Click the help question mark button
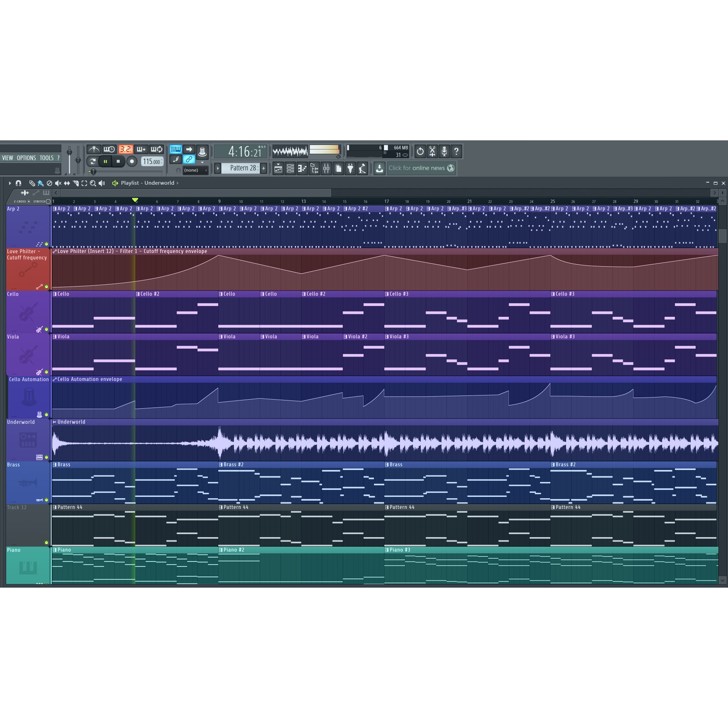The image size is (728, 728). click(x=456, y=152)
